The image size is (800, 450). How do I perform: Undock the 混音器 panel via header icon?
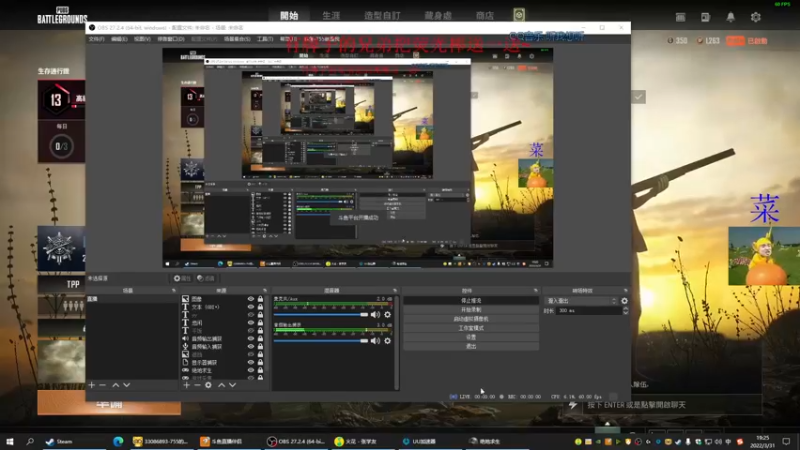point(394,290)
